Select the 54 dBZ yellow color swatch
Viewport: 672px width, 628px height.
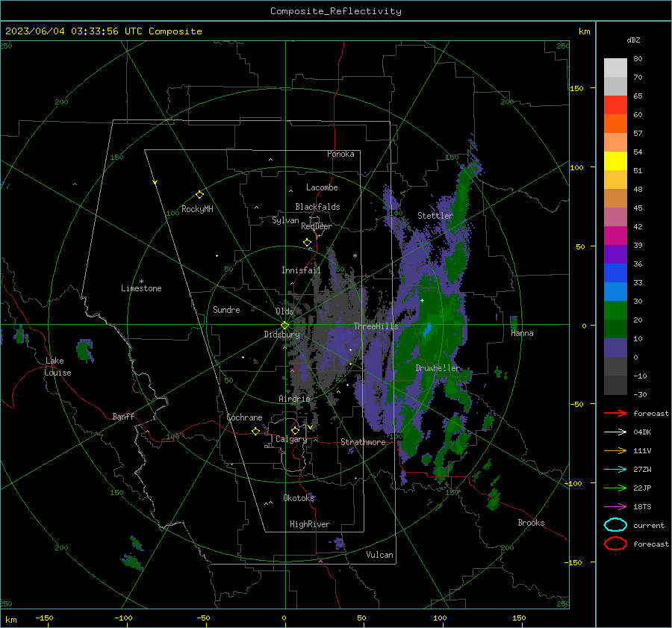615,161
